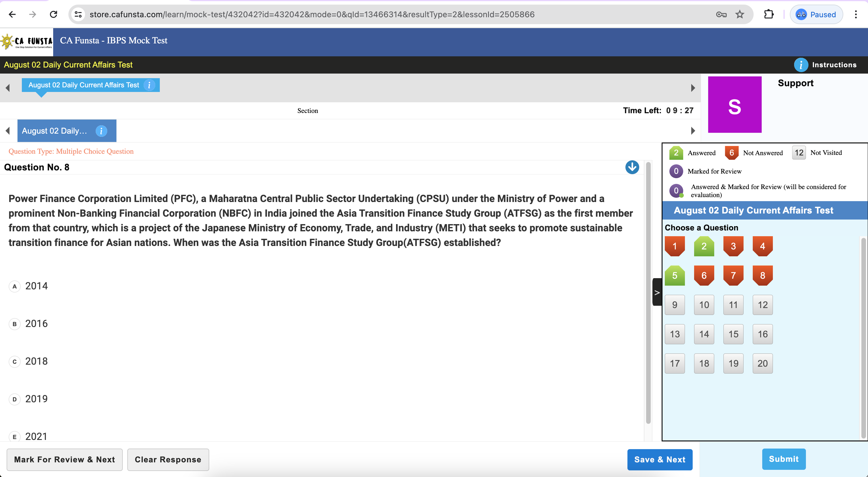
Task: Select option C 2018
Action: (x=14, y=362)
